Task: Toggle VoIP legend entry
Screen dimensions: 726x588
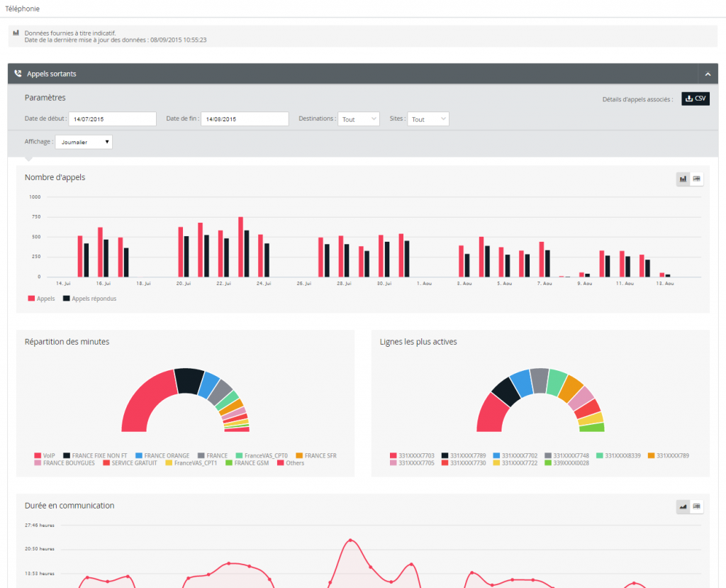Action: [x=45, y=455]
